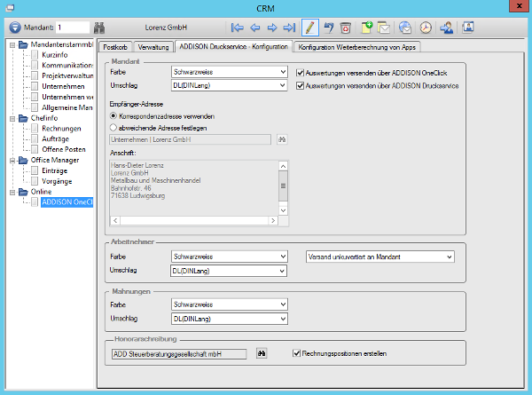The height and width of the screenshot is (395, 532).
Task: Toggle edit mode pencil icon
Action: [310, 28]
